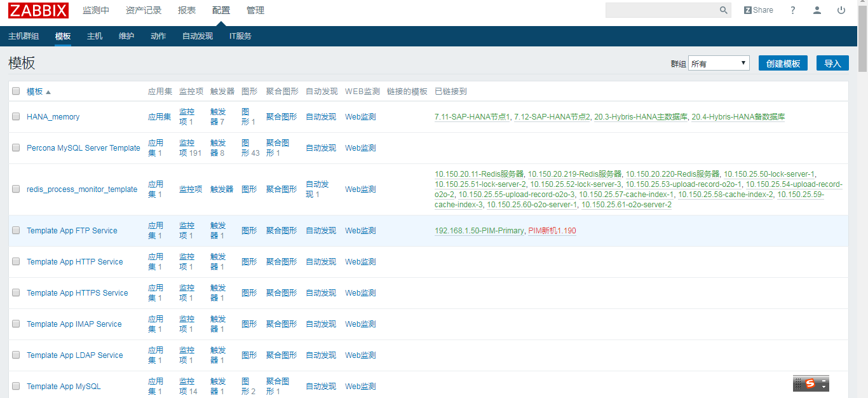Check the Percona MySQL Server Template checkbox
Image resolution: width=868 pixels, height=398 pixels.
click(16, 148)
